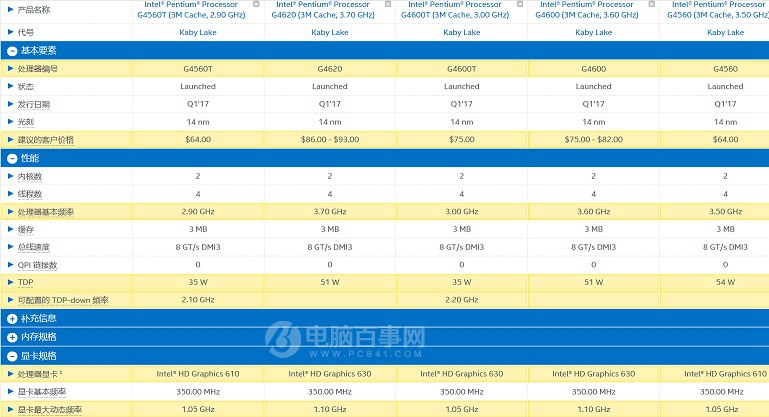
Task: Select 1.10 GHz graphics frequency in G4600 column
Action: tap(593, 409)
